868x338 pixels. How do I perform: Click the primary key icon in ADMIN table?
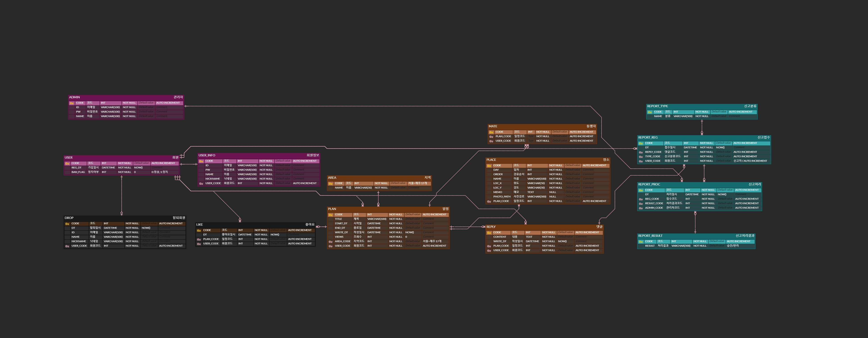coord(71,103)
